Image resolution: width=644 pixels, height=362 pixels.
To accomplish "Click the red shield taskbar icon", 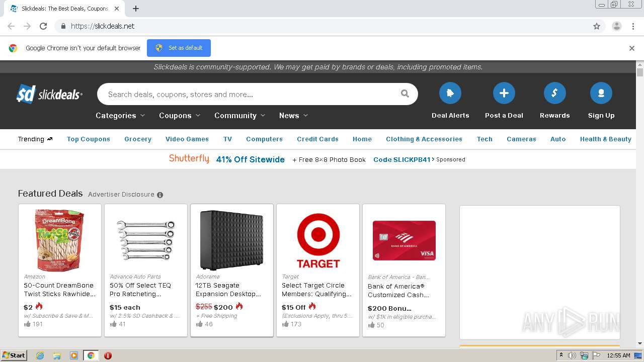I will tap(108, 355).
